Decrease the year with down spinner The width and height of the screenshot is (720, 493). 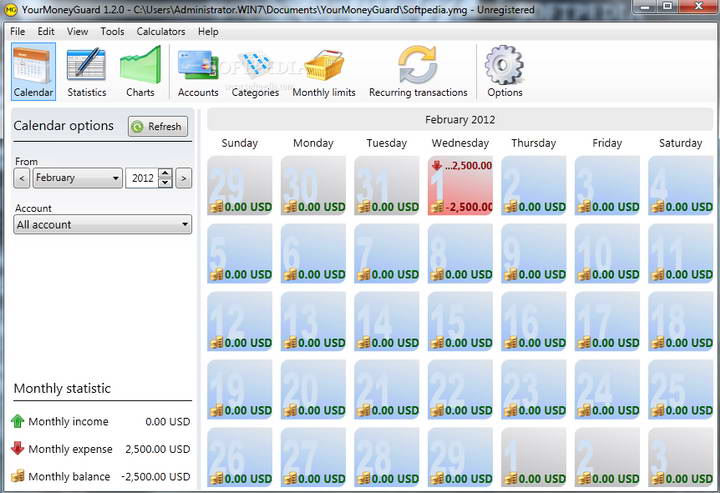(165, 183)
